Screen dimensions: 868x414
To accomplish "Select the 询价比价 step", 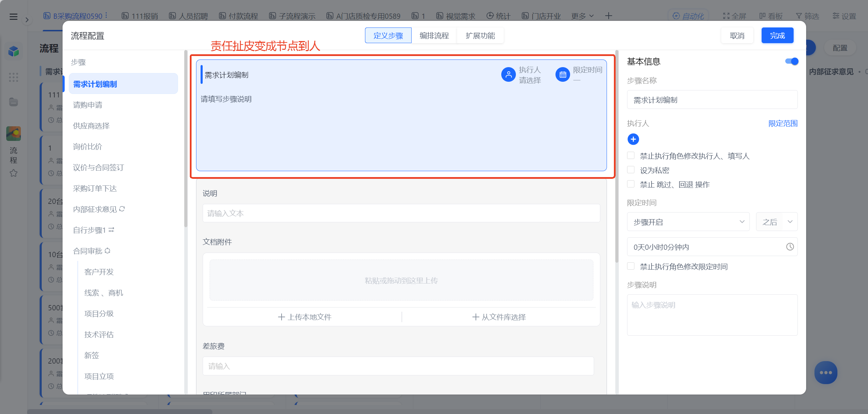I will (123, 146).
